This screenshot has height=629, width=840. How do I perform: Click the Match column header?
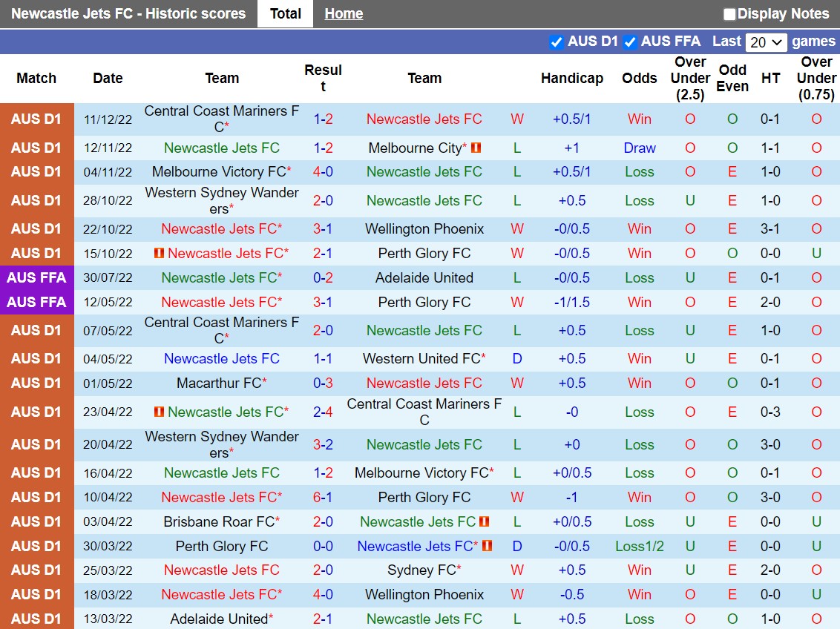click(x=36, y=78)
